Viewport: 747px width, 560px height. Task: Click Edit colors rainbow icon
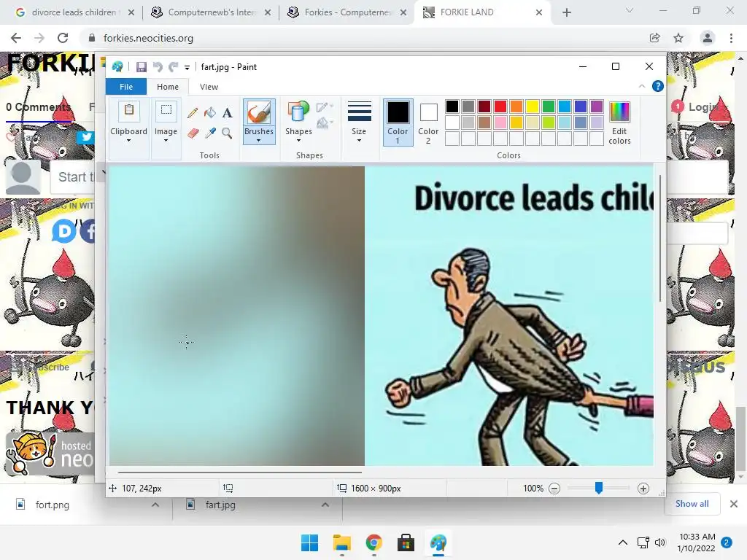[x=619, y=112]
